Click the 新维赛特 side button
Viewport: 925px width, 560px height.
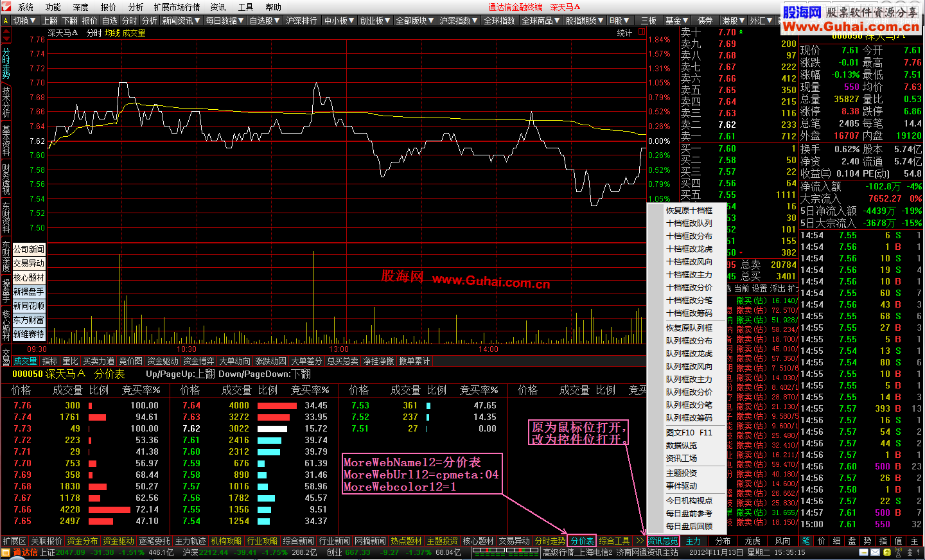pos(29,334)
